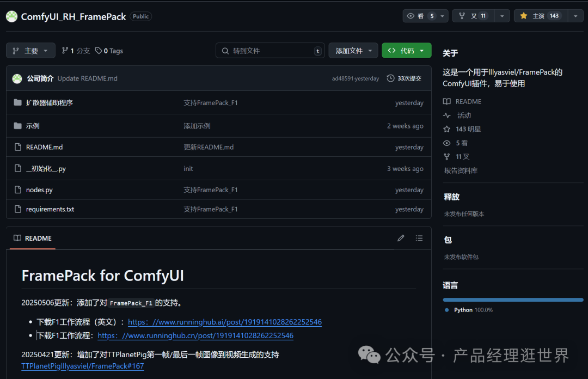Click the 143 明星 stargazers count
Viewport: 588px width, 379px height.
(x=468, y=129)
